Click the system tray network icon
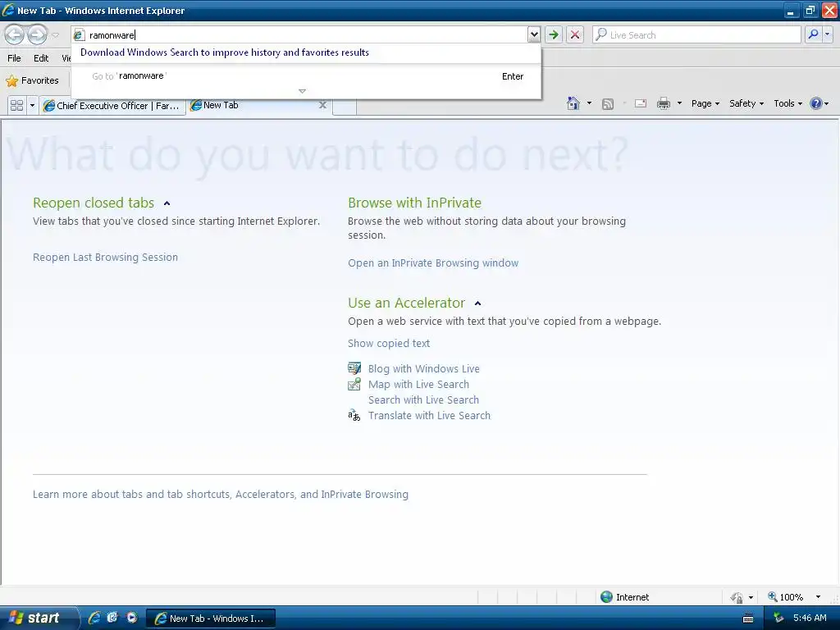The height and width of the screenshot is (630, 840). 778,619
